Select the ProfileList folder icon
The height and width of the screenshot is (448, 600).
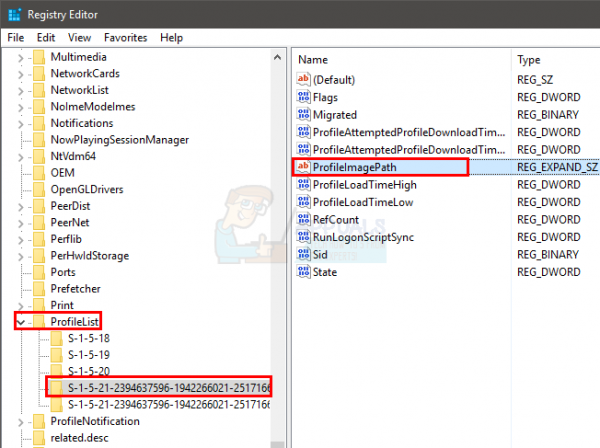(x=39, y=322)
